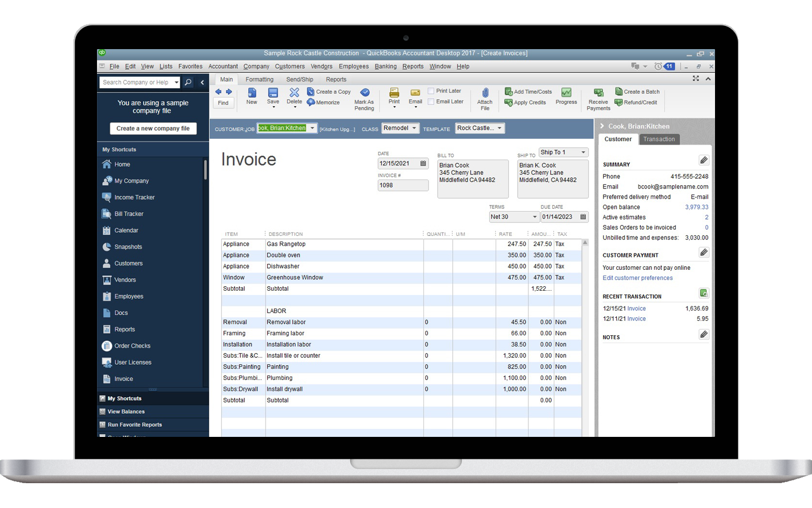The height and width of the screenshot is (508, 812).
Task: Select Create a Batch
Action: pyautogui.click(x=637, y=91)
